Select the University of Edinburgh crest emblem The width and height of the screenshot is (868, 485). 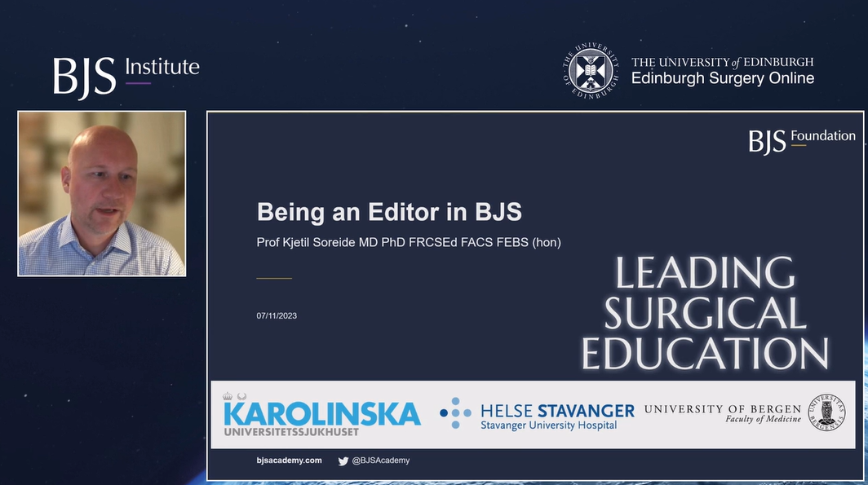click(x=591, y=70)
